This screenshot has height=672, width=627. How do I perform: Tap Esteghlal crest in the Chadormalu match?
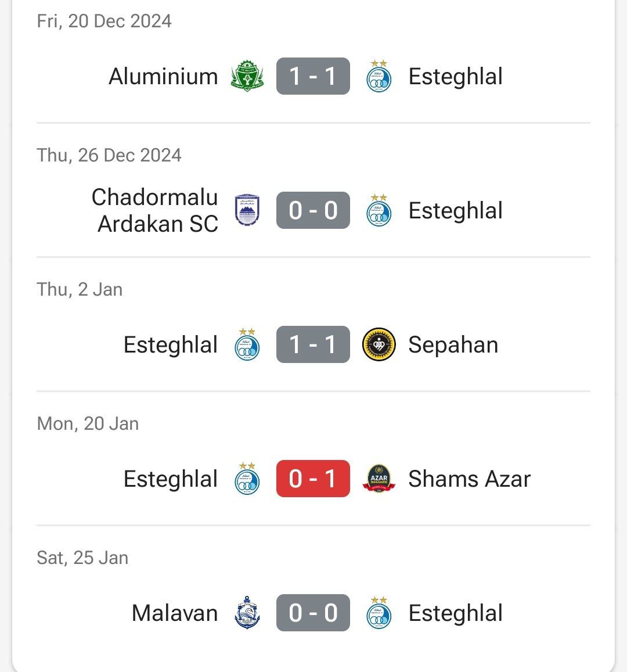tap(379, 210)
